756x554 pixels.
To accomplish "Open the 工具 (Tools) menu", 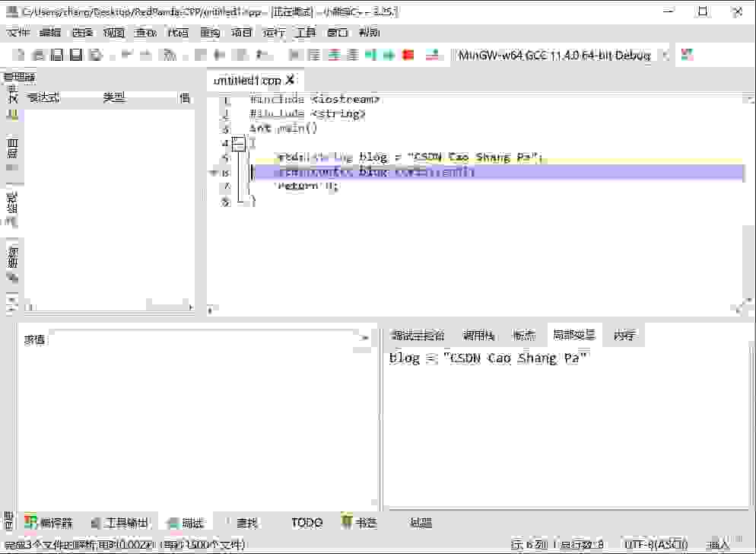I will click(305, 33).
